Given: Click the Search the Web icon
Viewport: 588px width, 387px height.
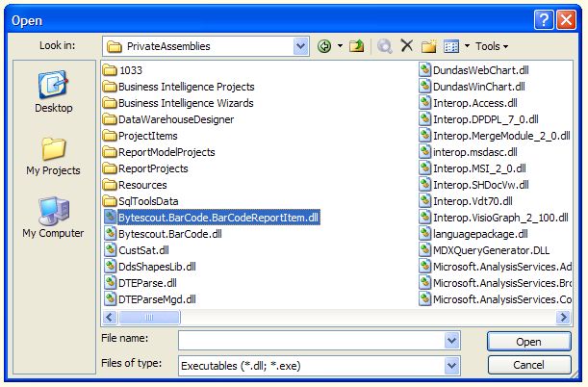Looking at the screenshot, I should (385, 46).
